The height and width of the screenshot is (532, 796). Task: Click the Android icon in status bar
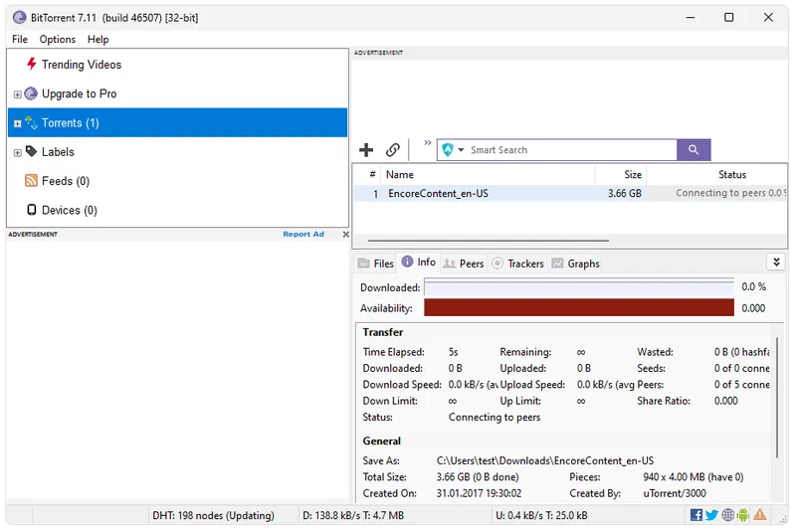pyautogui.click(x=742, y=515)
